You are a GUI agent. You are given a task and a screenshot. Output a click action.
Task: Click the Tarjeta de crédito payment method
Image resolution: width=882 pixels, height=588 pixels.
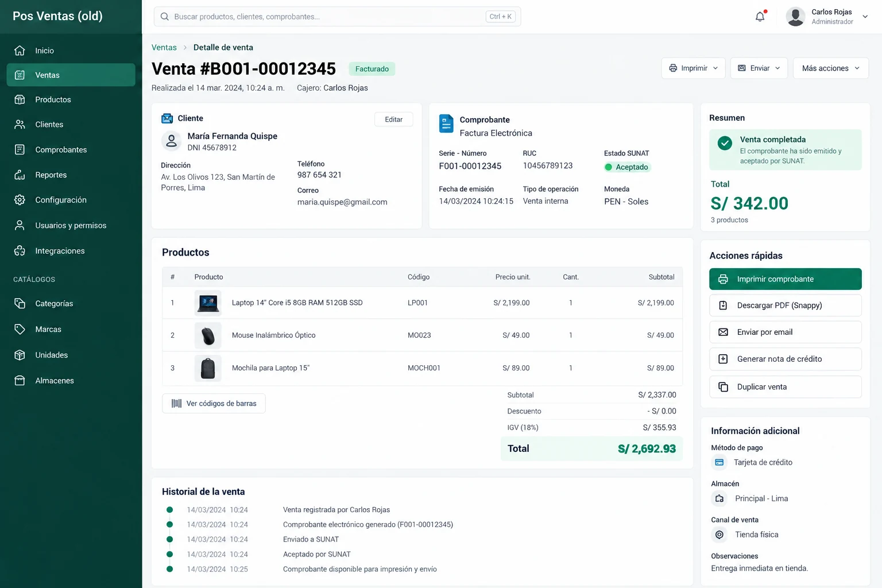(x=763, y=462)
